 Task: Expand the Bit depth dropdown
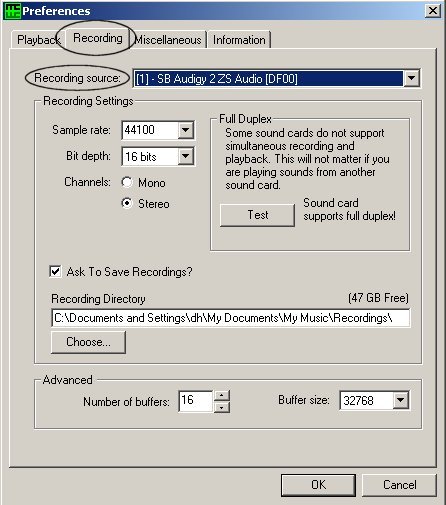[186, 156]
